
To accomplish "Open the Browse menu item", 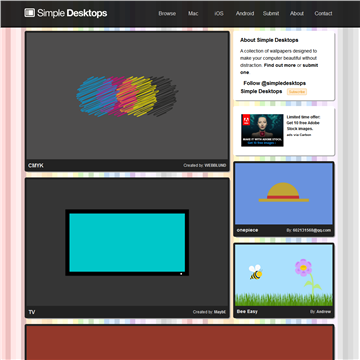I will coord(167,14).
